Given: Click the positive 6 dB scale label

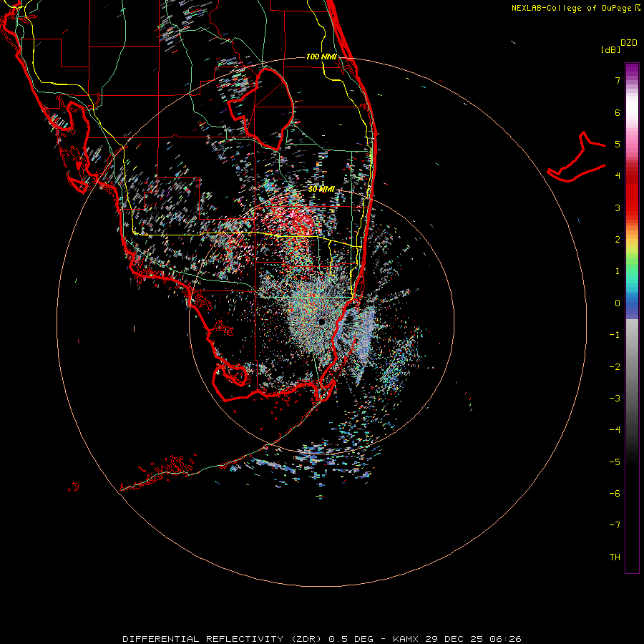Looking at the screenshot, I should [x=618, y=112].
